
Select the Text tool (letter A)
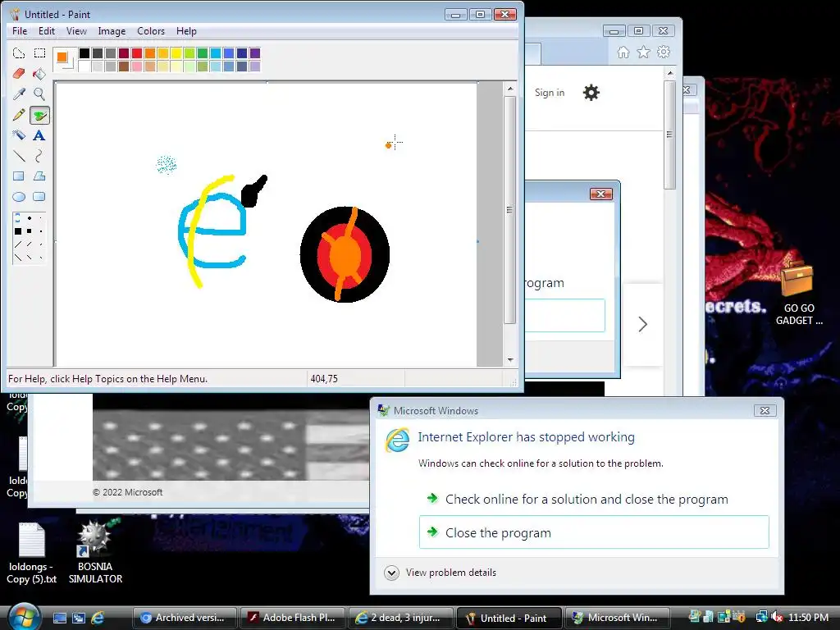pyautogui.click(x=39, y=135)
